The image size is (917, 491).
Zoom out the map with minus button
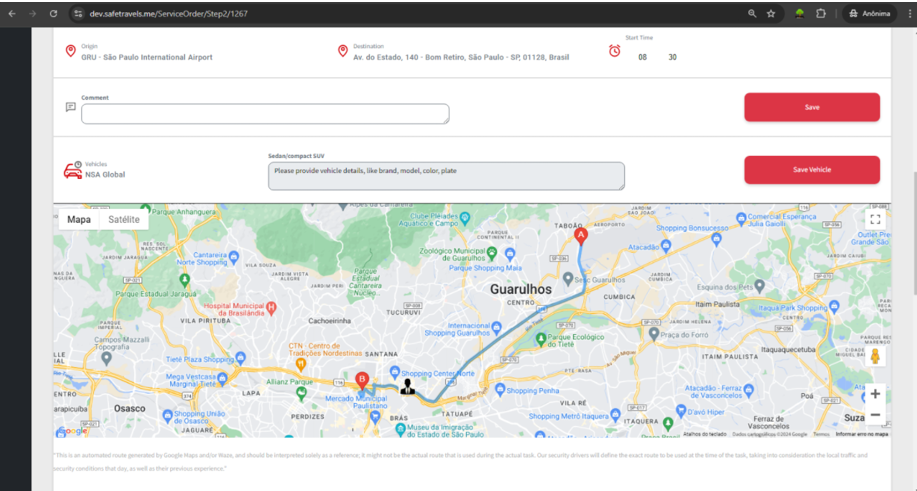[x=875, y=415]
